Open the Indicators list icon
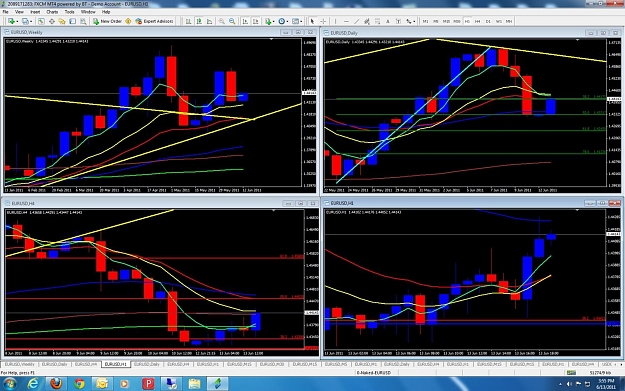 coord(267,21)
